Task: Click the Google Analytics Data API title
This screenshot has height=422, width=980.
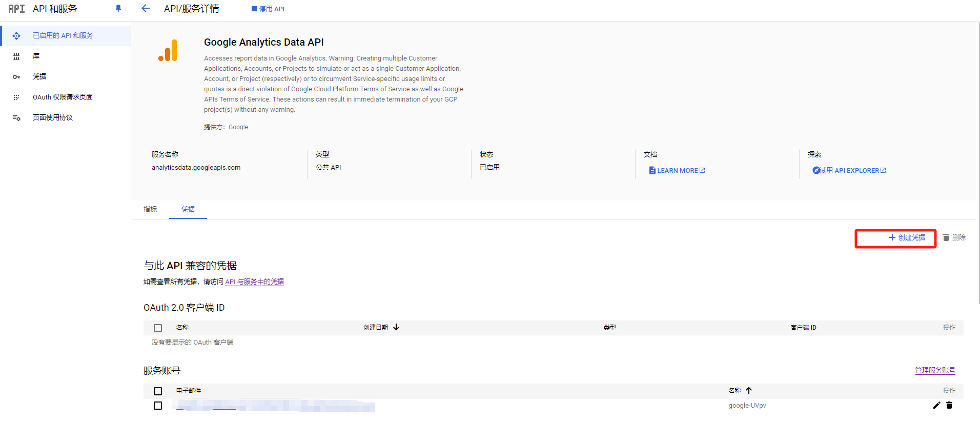Action: coord(264,42)
